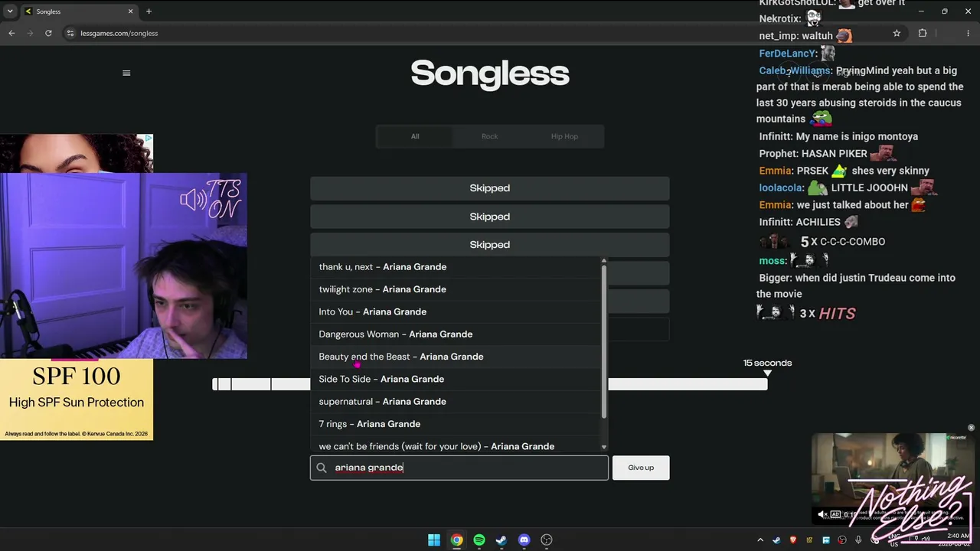Click the browser back arrow

click(x=11, y=33)
